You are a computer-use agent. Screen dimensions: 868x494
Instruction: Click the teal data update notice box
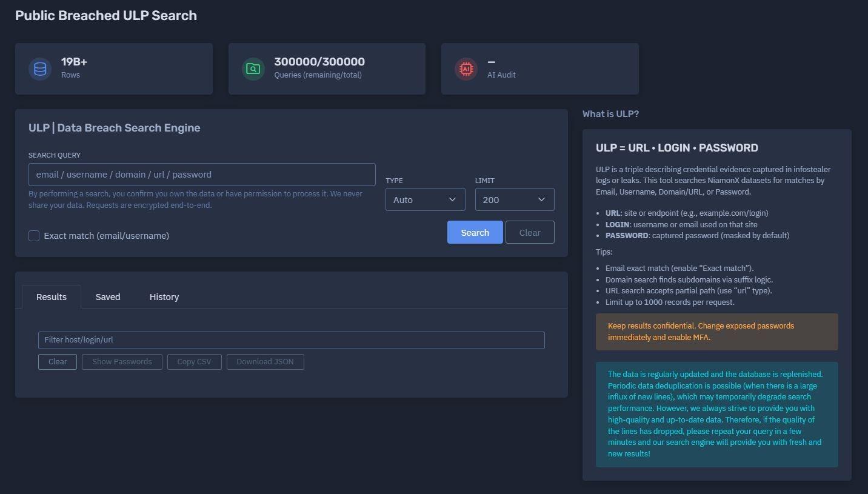[x=716, y=414]
